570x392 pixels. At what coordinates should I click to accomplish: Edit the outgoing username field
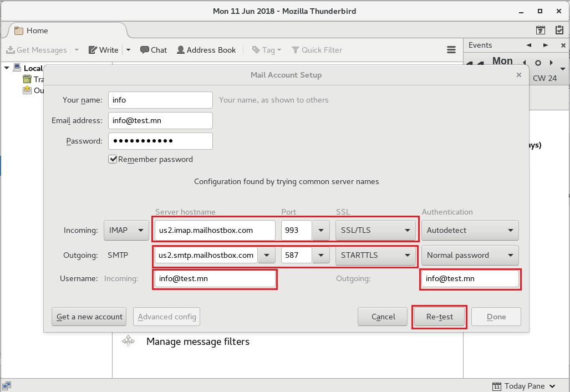tap(470, 278)
